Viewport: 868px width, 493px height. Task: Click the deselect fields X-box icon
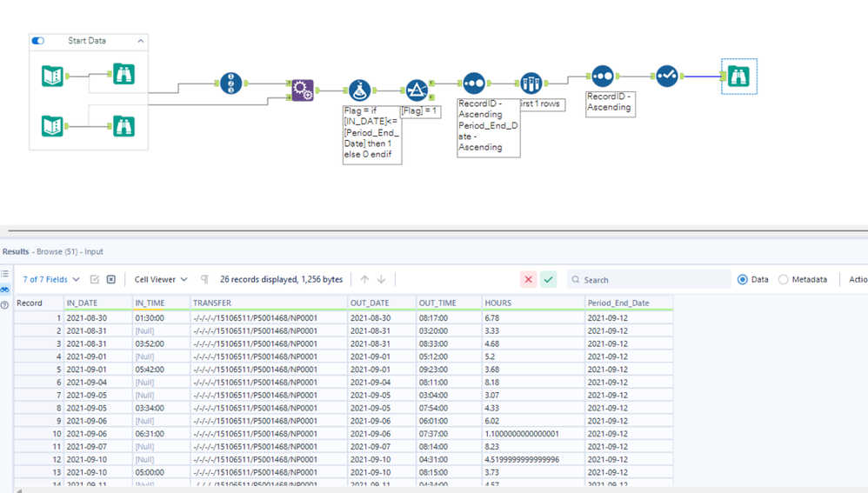click(x=111, y=279)
